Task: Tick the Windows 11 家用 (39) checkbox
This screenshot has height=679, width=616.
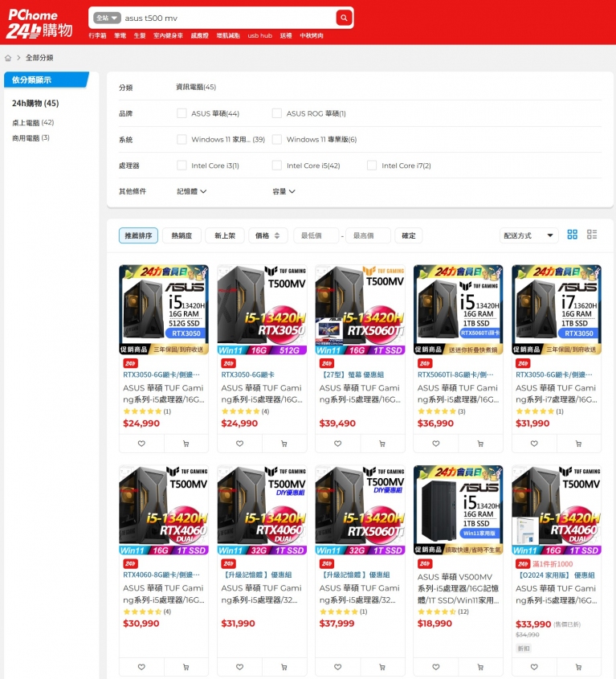Action: pyautogui.click(x=182, y=140)
